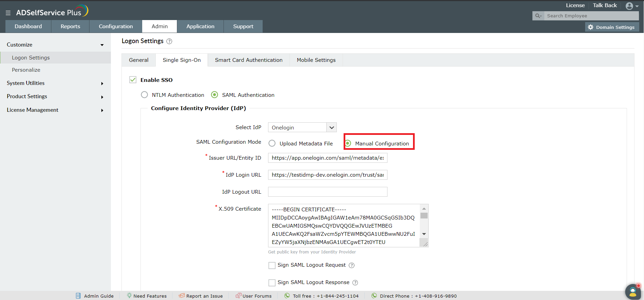Click the IdP Login URL field
Image resolution: width=644 pixels, height=300 pixels.
click(x=328, y=175)
